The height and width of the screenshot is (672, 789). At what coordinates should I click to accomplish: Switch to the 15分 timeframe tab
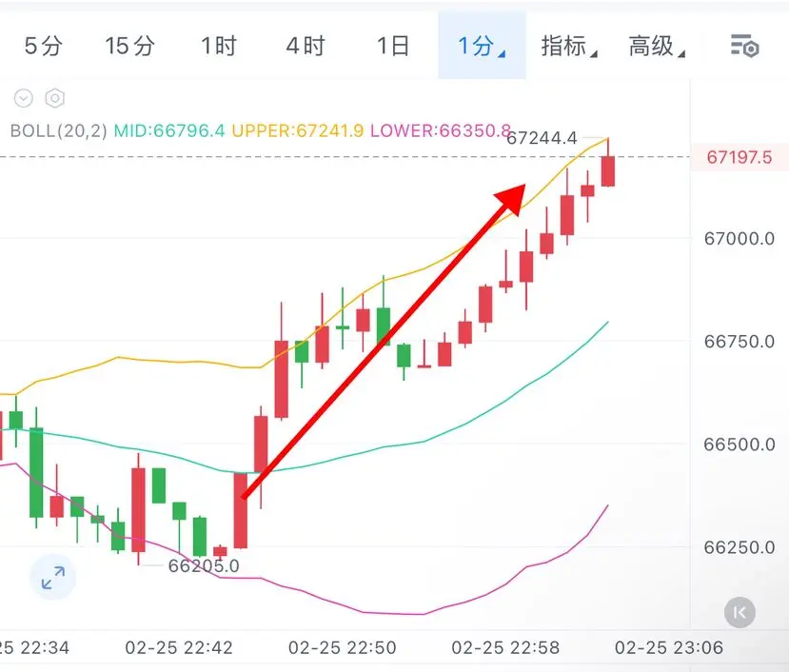tap(129, 47)
